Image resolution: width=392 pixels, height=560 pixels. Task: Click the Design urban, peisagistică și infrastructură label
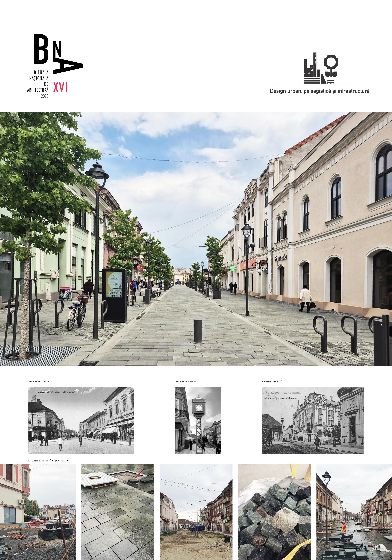tap(320, 91)
